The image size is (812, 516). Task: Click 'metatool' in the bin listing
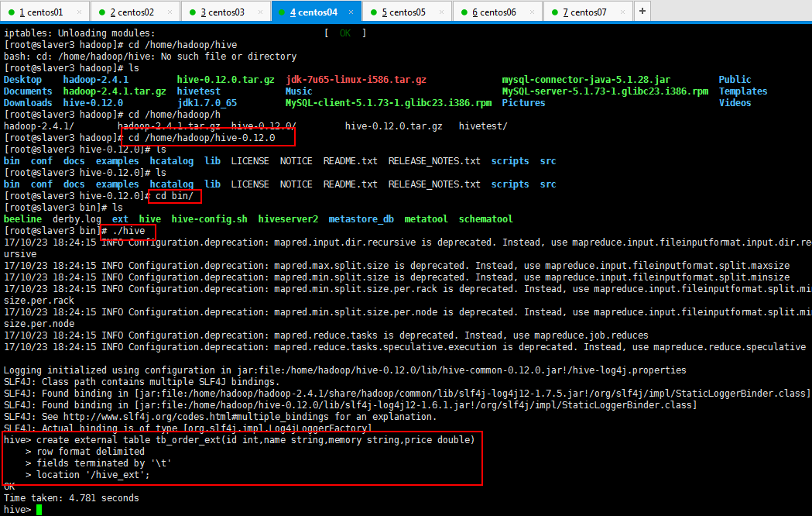point(427,219)
